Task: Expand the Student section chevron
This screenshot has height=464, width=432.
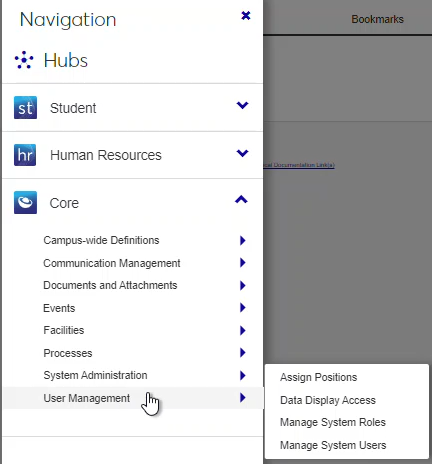Action: pyautogui.click(x=242, y=105)
